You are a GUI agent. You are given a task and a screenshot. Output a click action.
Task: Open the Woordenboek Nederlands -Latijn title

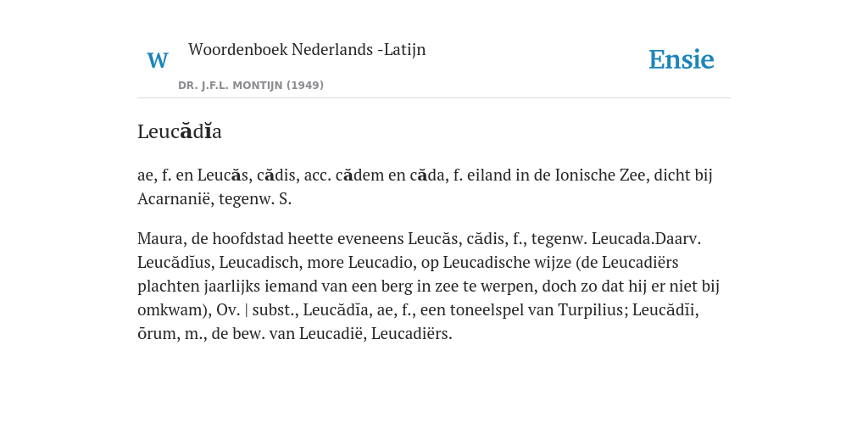[307, 49]
